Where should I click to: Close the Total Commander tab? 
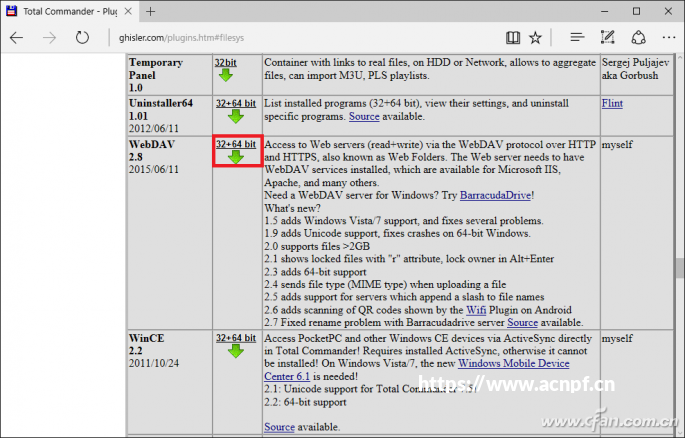pyautogui.click(x=128, y=11)
